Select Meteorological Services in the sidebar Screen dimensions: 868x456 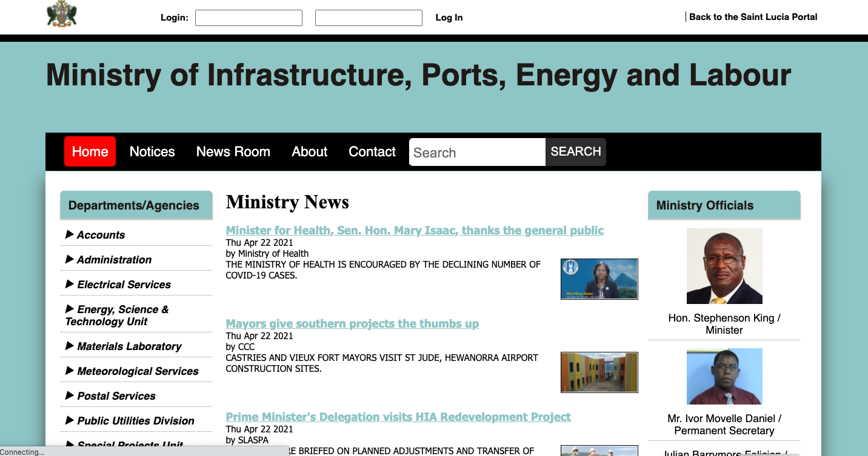[x=138, y=371]
